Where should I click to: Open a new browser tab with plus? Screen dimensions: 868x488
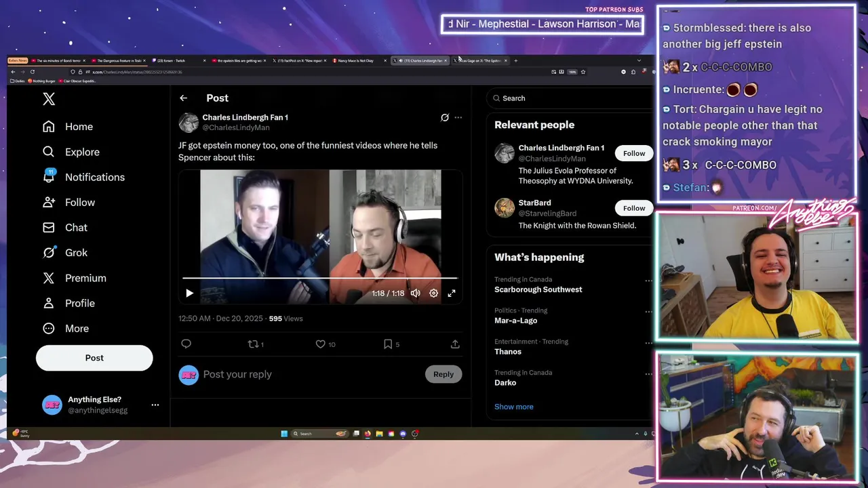click(x=515, y=60)
